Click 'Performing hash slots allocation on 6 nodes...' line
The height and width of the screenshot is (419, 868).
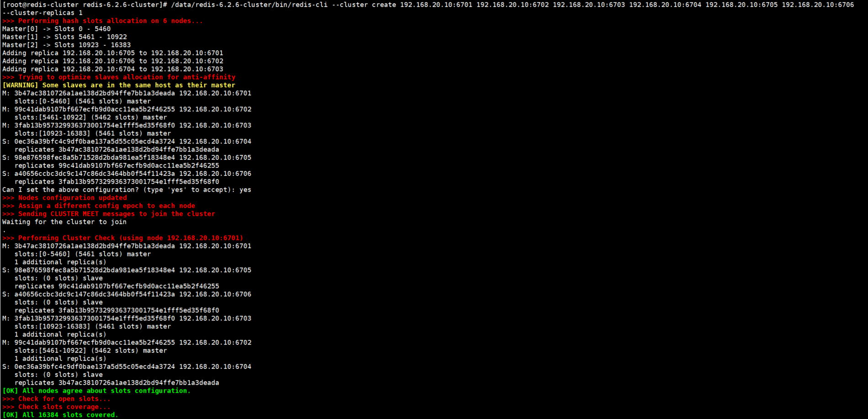(x=102, y=21)
